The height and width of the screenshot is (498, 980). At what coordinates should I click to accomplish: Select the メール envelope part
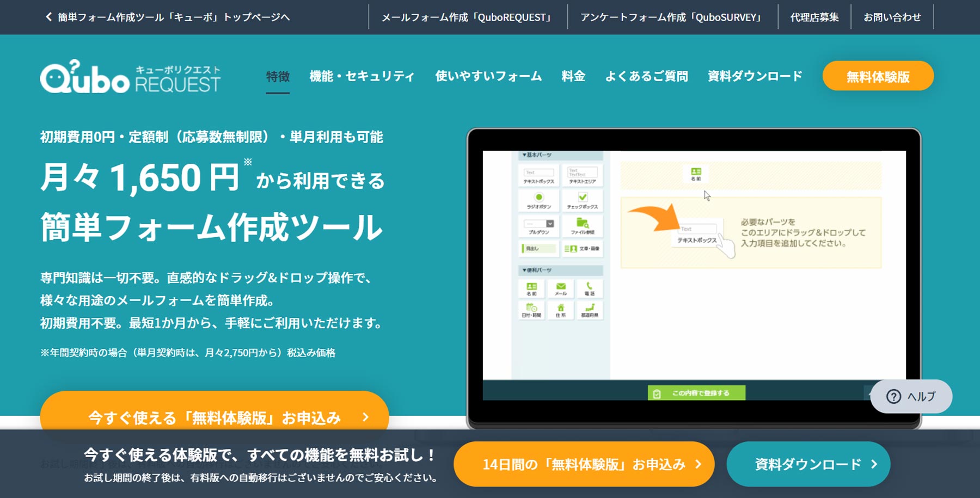561,288
